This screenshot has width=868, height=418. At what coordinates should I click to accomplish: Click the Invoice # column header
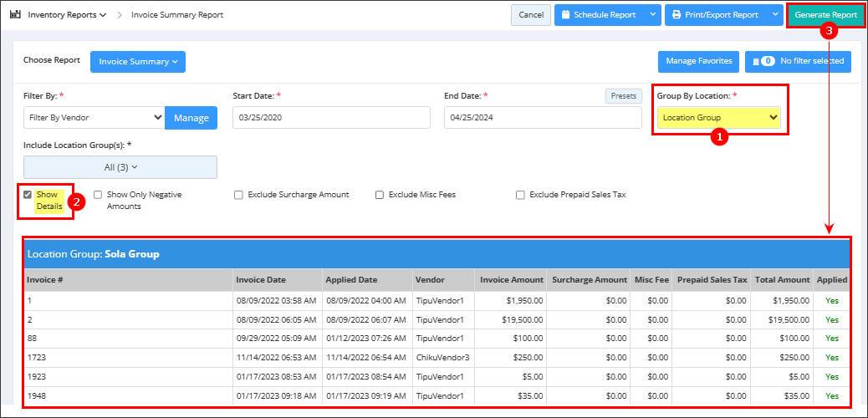click(x=128, y=280)
